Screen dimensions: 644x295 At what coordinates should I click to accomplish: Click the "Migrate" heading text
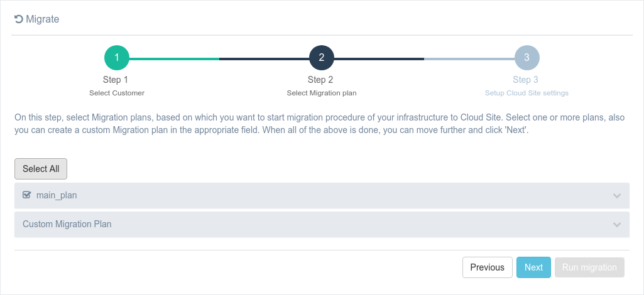click(x=43, y=19)
